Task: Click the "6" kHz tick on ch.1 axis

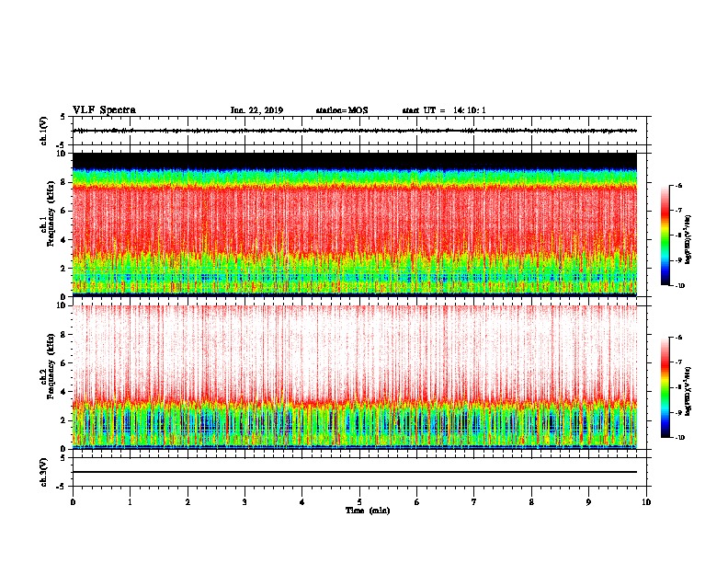Action: click(64, 211)
